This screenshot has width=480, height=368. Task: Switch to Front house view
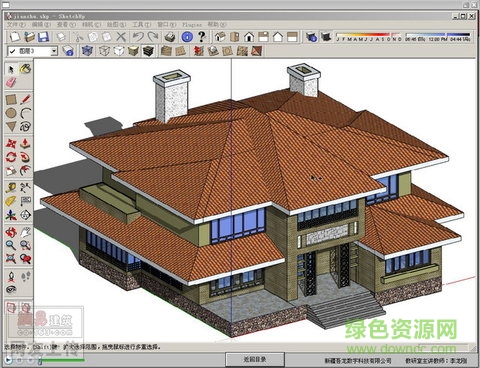pos(249,37)
